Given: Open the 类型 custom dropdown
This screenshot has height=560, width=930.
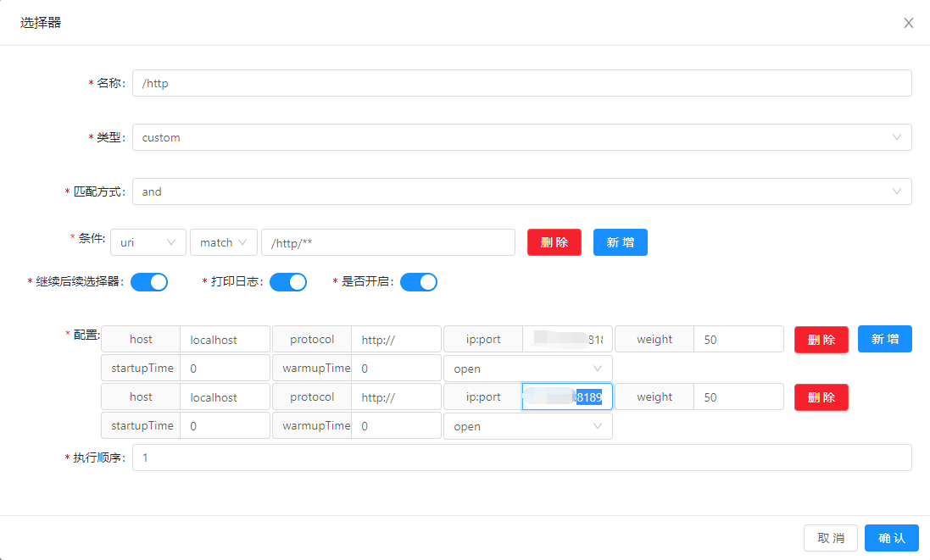Looking at the screenshot, I should pos(522,137).
